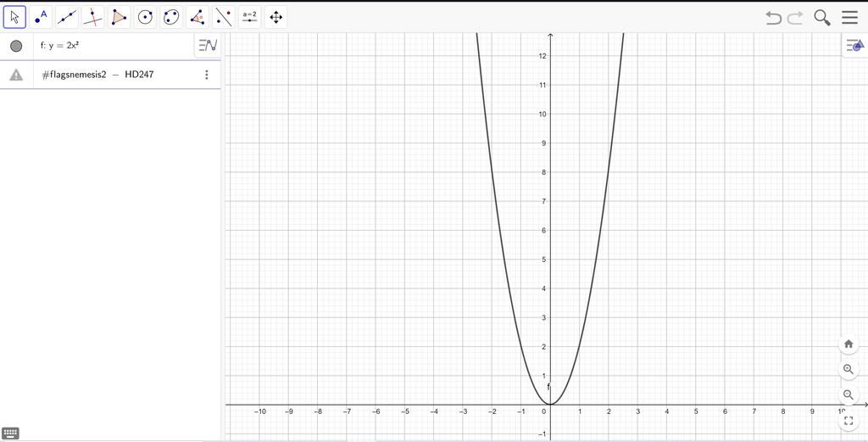Reset graph to the home view
The image size is (868, 442).
(x=848, y=344)
